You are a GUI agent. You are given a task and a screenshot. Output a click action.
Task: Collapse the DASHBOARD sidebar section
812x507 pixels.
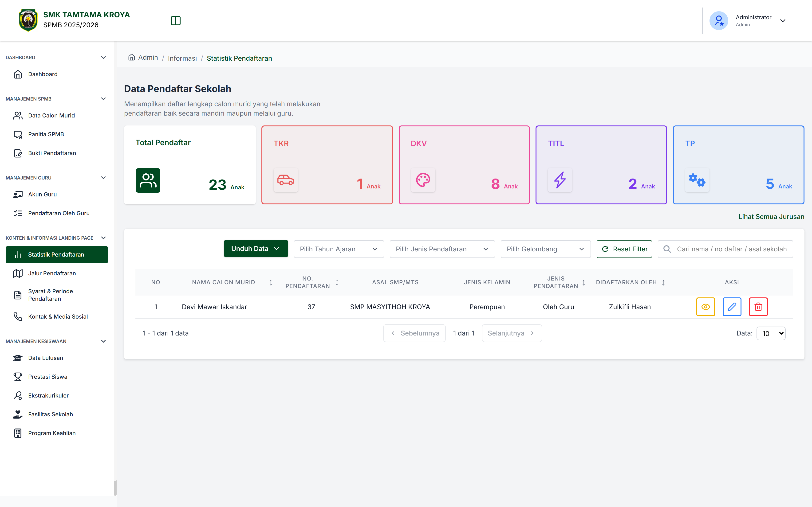[103, 57]
